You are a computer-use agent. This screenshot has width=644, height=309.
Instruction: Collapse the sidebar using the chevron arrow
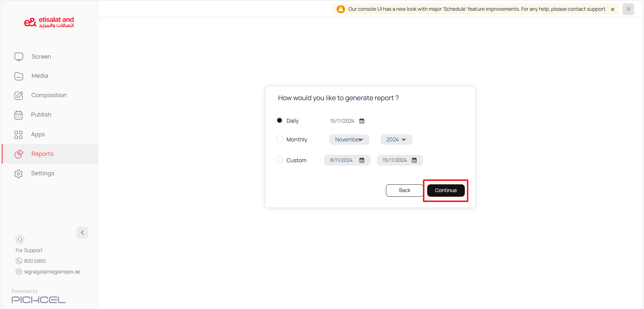pos(82,232)
